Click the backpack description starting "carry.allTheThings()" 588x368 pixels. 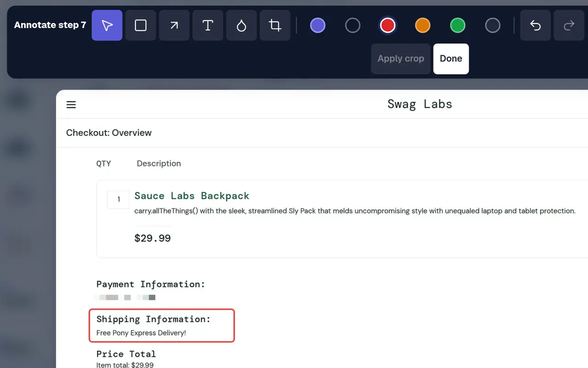tap(355, 211)
